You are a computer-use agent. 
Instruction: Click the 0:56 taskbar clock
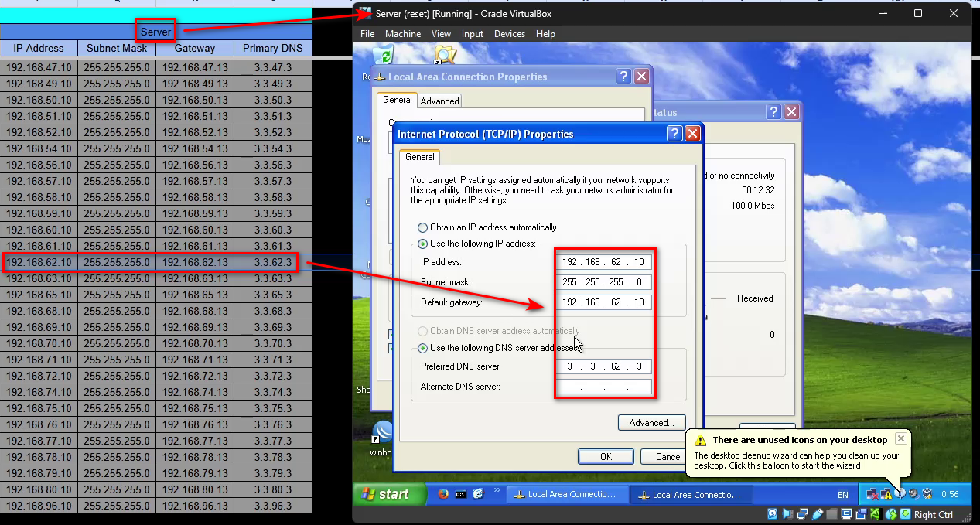coord(950,494)
